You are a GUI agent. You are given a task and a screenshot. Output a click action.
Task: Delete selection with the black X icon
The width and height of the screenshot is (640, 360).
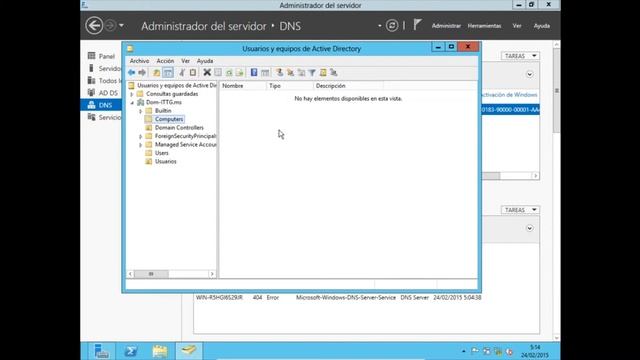(x=207, y=73)
